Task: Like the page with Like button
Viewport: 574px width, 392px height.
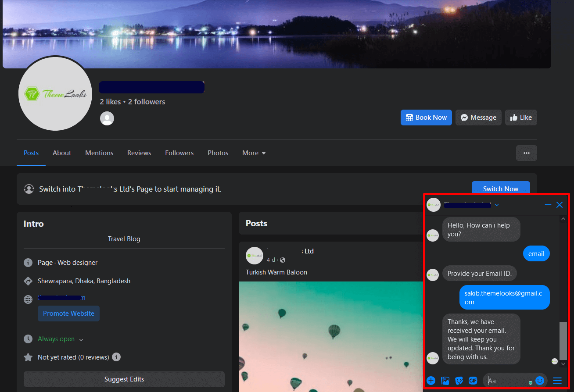Action: coord(520,118)
